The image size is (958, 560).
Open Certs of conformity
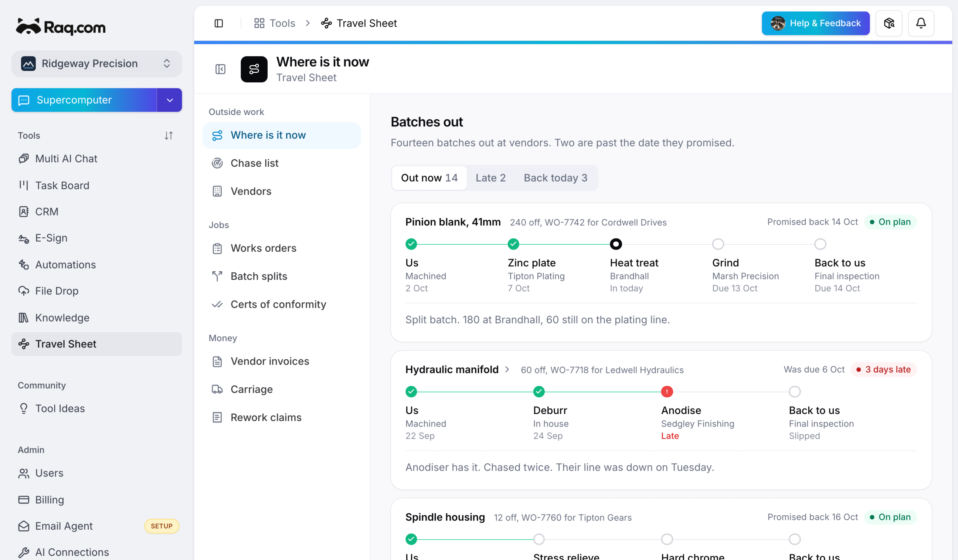point(281,305)
